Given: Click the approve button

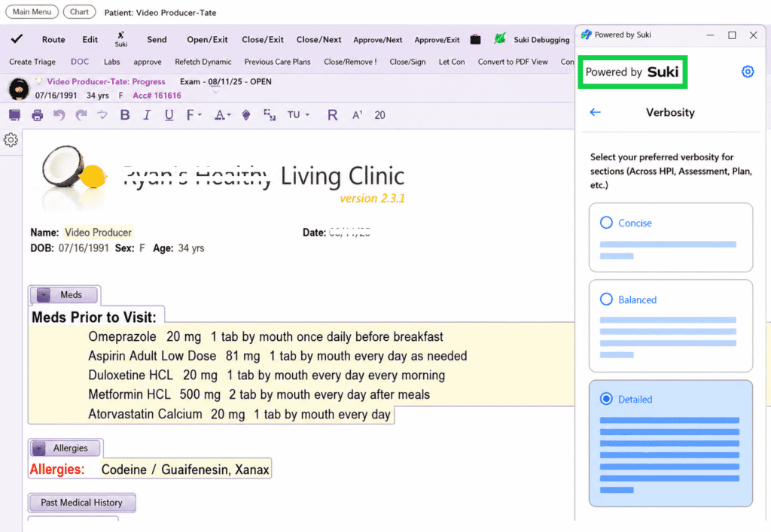Looking at the screenshot, I should coord(148,62).
